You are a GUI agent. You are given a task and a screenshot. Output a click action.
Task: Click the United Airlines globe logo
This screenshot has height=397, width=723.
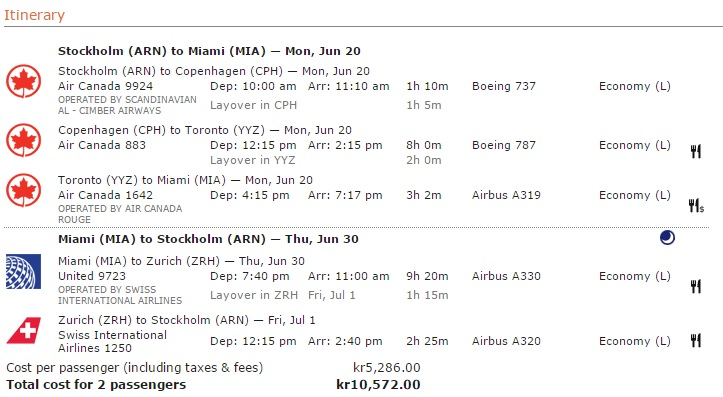pyautogui.click(x=24, y=272)
